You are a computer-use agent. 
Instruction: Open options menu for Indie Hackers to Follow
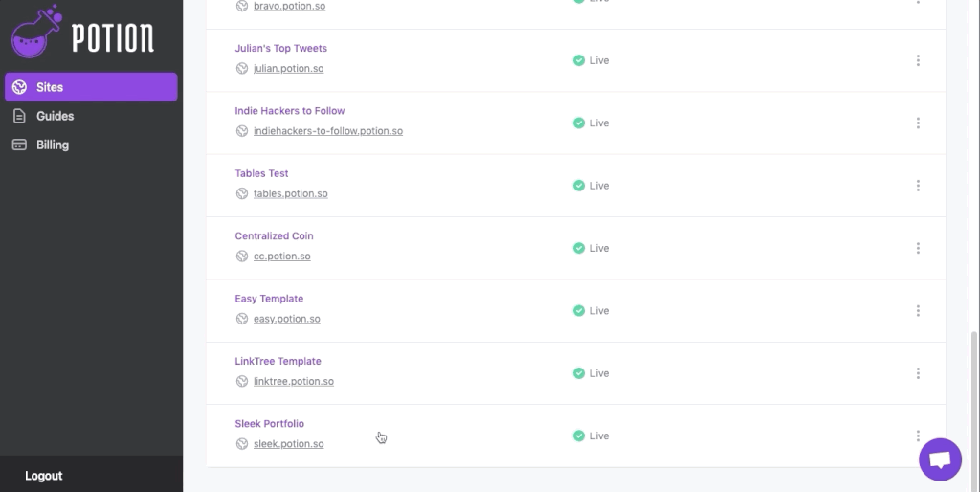pyautogui.click(x=918, y=123)
